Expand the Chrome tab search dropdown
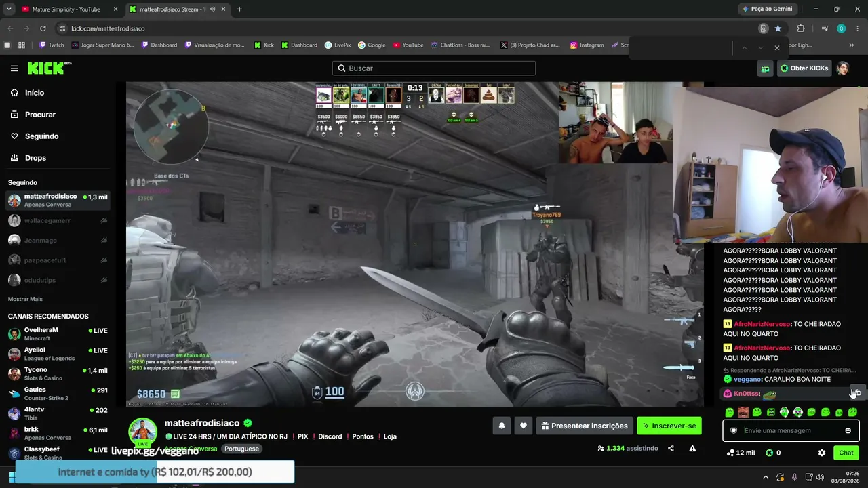Image resolution: width=868 pixels, height=488 pixels. pyautogui.click(x=8, y=9)
